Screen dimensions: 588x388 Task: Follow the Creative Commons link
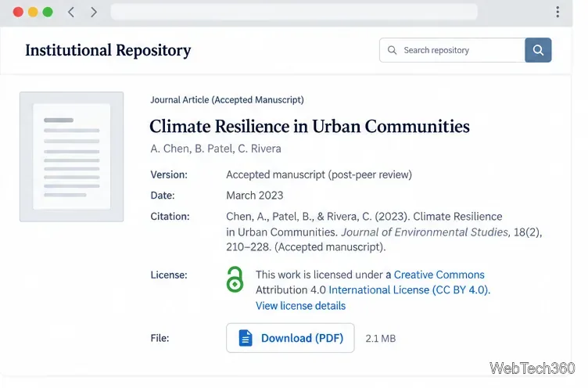click(439, 275)
